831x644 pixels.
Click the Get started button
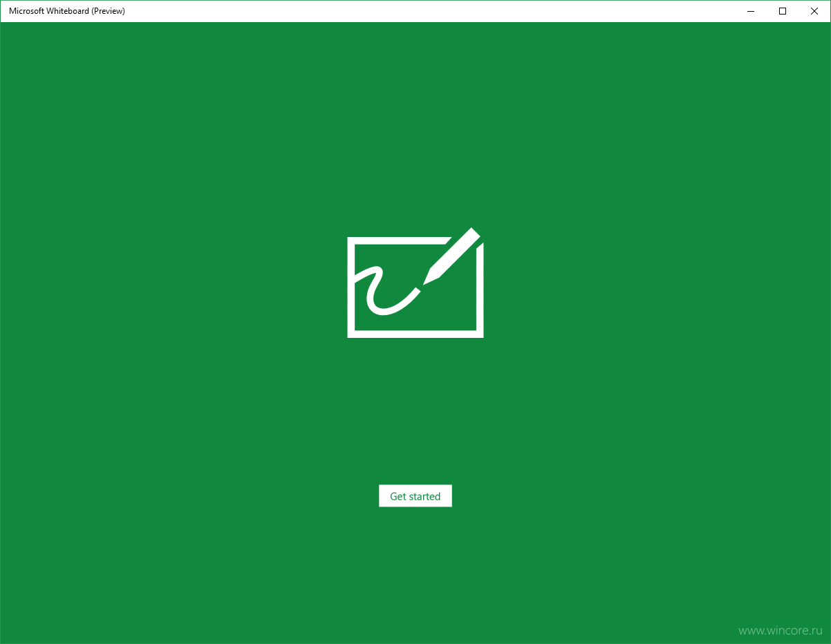click(415, 496)
